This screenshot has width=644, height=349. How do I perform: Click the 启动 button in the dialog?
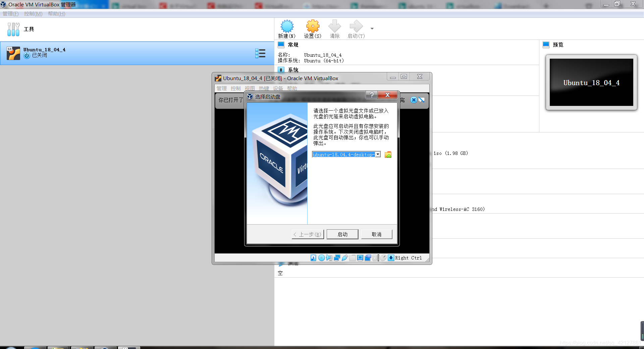tap(342, 234)
